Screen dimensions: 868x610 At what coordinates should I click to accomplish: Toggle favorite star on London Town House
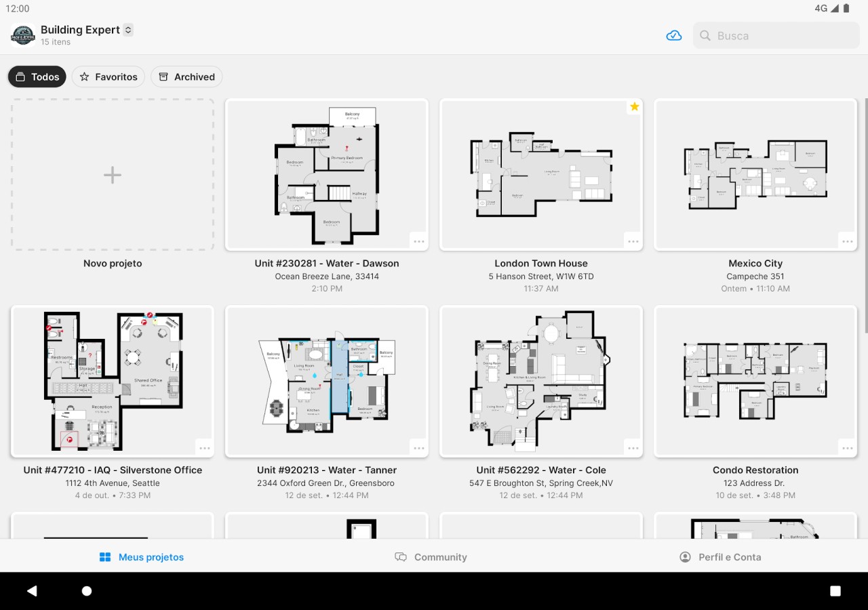coord(634,107)
